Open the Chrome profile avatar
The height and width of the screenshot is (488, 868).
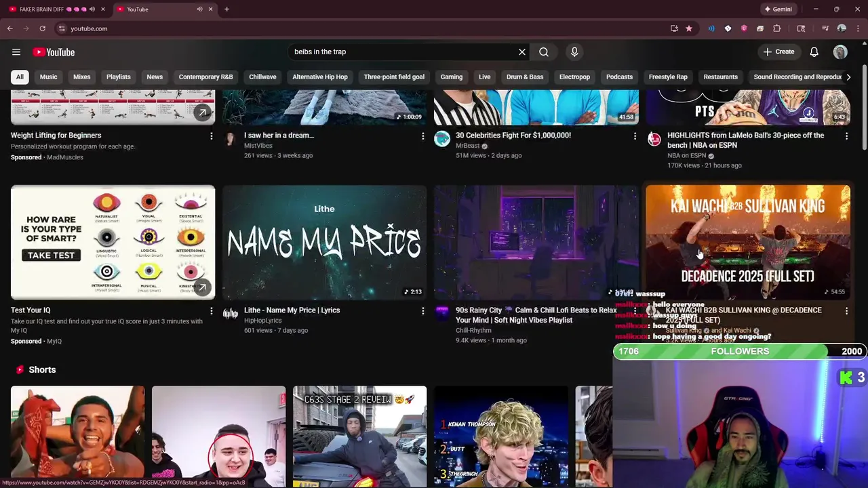pyautogui.click(x=842, y=28)
